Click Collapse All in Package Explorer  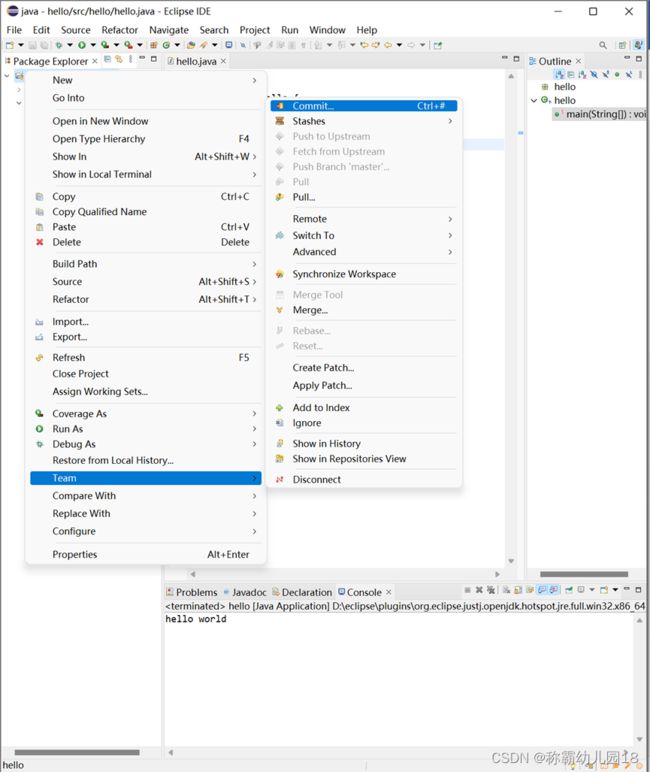[107, 60]
